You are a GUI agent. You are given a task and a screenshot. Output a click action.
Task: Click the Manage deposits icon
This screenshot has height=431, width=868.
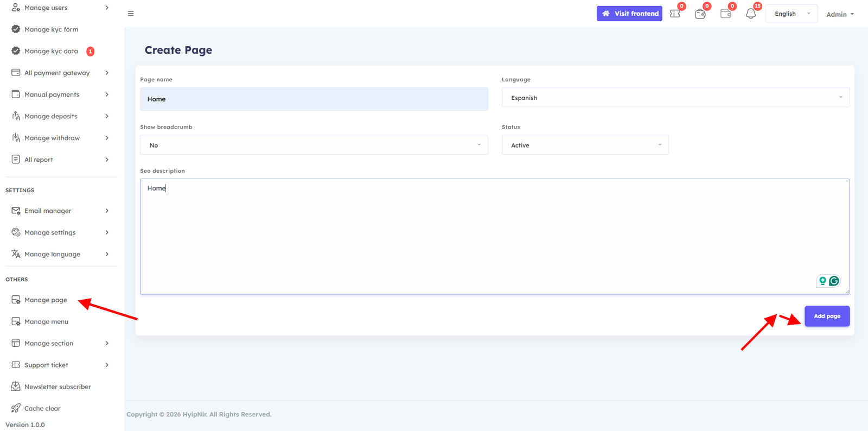point(16,116)
